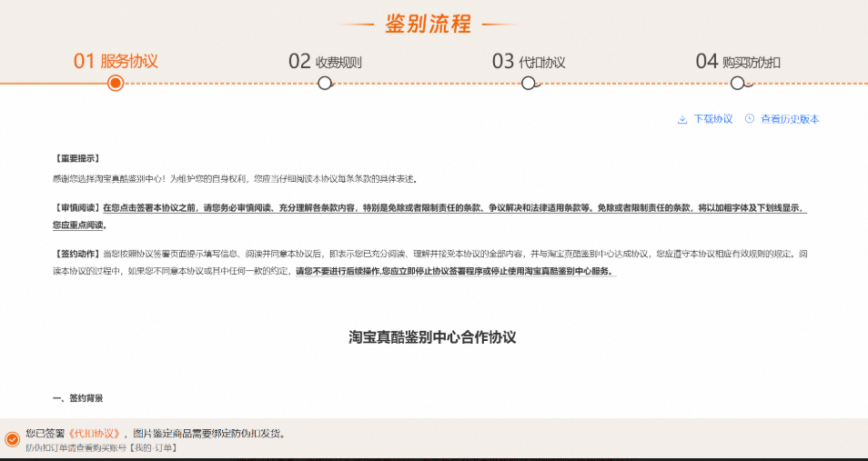Screen dimensions: 868x461
Task: Click the clock icon for history versions
Action: click(750, 118)
